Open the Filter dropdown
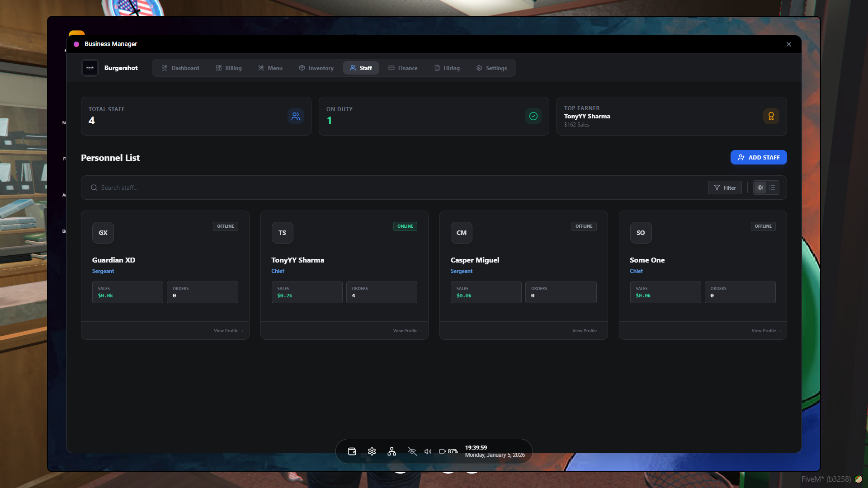This screenshot has width=868, height=488. coord(725,188)
